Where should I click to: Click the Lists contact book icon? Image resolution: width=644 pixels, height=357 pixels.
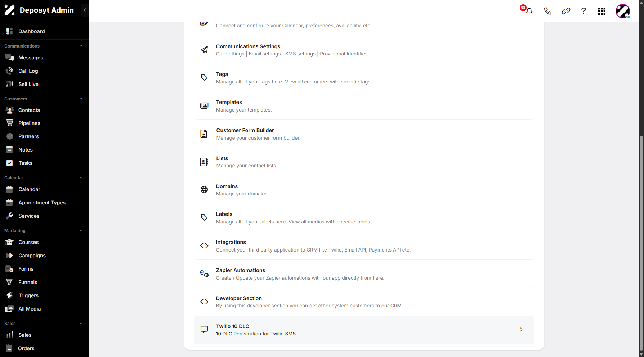204,162
